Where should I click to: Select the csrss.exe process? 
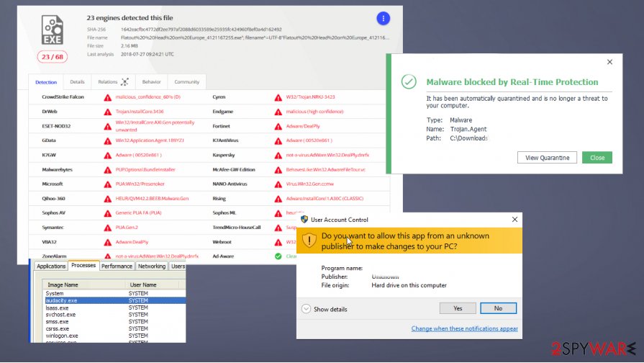pos(114,328)
